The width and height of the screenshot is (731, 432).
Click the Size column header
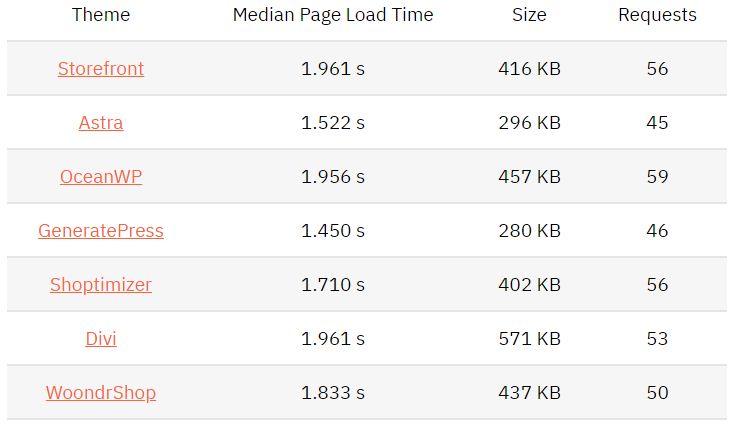[529, 15]
